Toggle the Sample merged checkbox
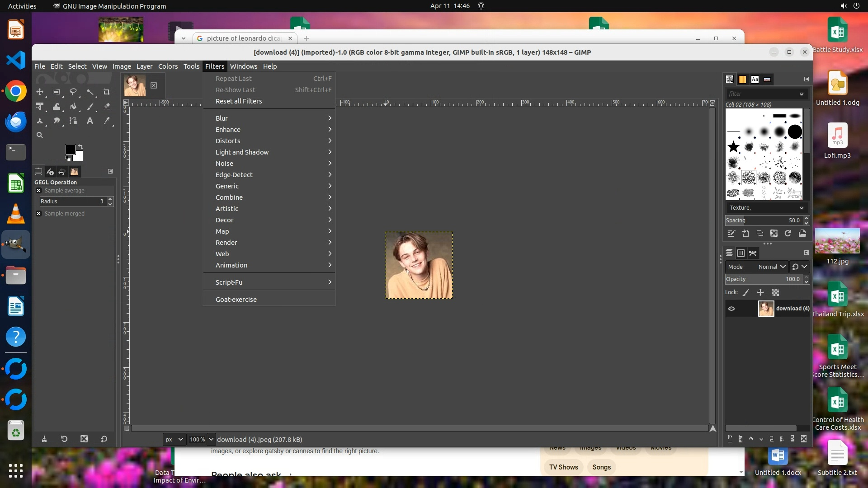This screenshot has height=488, width=868. (39, 214)
